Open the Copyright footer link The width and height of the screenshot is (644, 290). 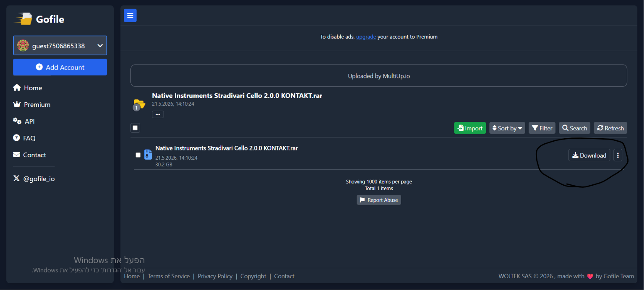pos(253,276)
